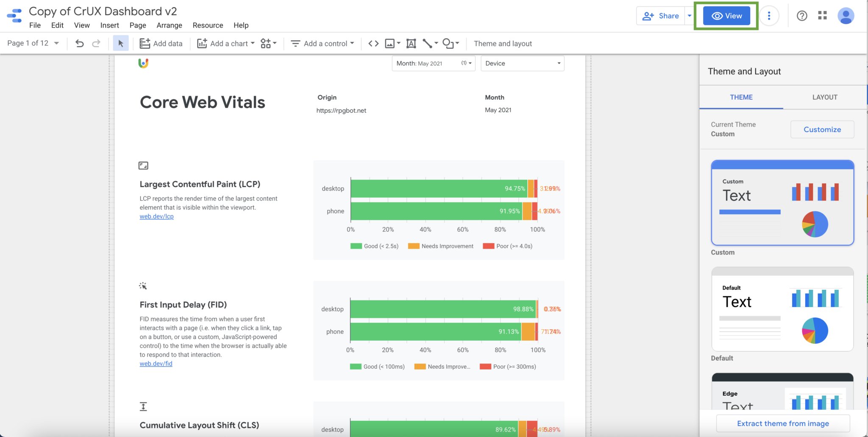Open the more options three-dot menu
Image resolution: width=868 pixels, height=437 pixels.
(x=769, y=16)
